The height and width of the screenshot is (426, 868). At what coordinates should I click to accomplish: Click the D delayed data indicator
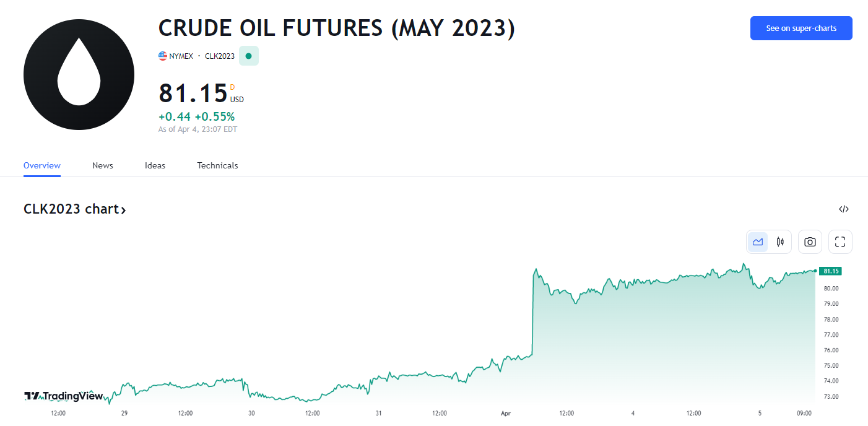tap(232, 87)
